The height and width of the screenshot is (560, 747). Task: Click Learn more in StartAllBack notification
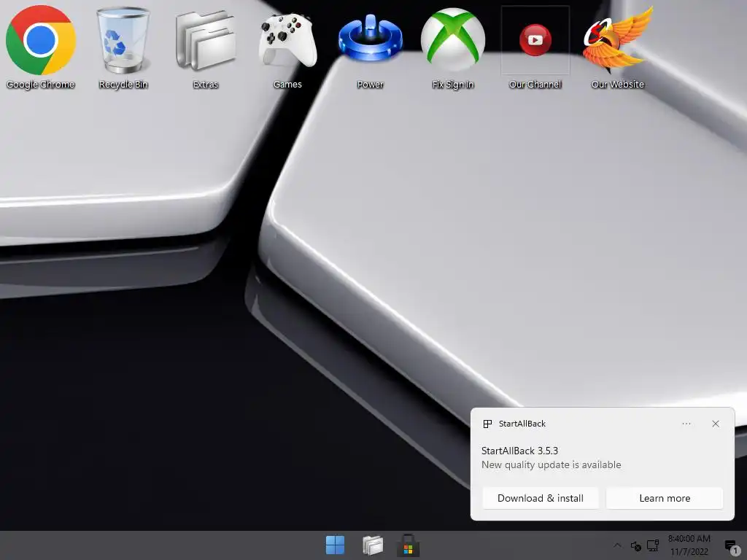[x=665, y=498]
